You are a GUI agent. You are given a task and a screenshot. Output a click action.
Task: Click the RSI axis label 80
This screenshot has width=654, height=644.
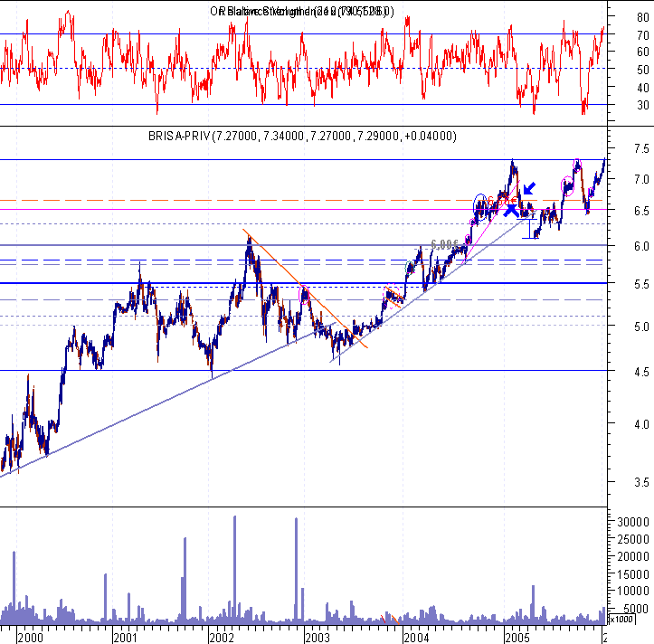pyautogui.click(x=643, y=17)
